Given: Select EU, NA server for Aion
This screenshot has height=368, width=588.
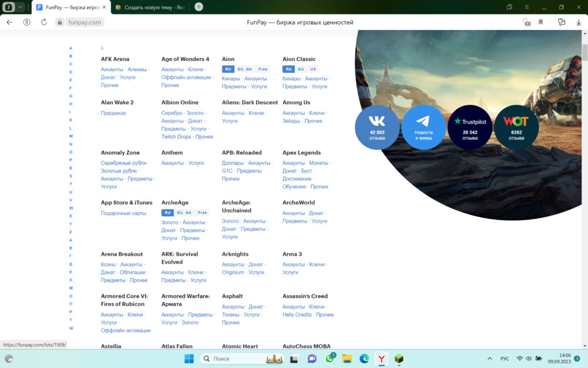Looking at the screenshot, I should [245, 69].
